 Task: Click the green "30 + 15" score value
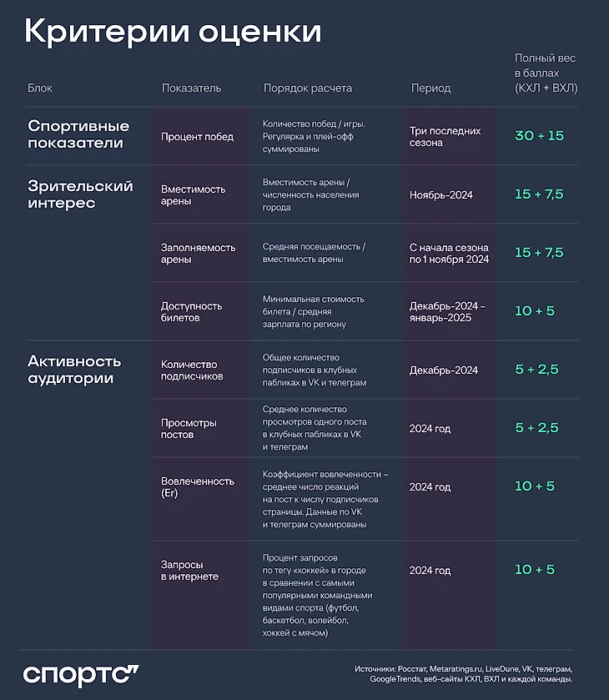coord(539,136)
